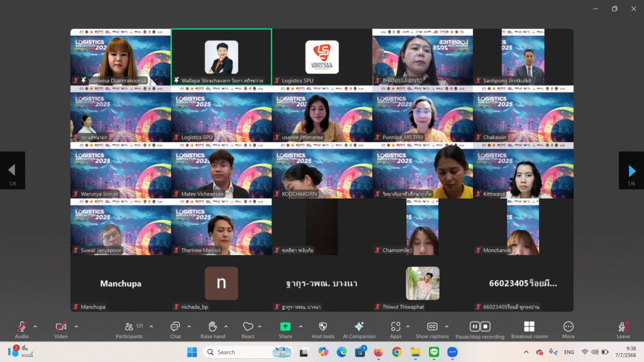644x362 pixels.
Task: Open LINE app from the taskbar
Action: click(x=434, y=352)
